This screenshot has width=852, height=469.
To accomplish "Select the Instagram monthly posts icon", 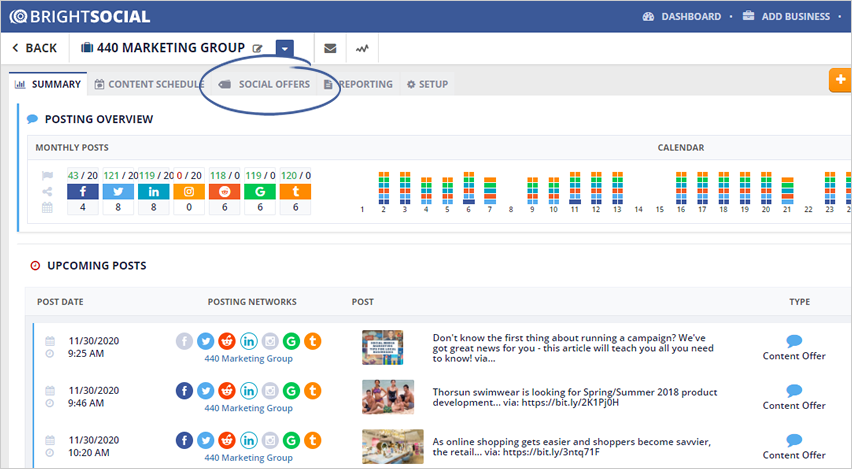I will point(189,191).
